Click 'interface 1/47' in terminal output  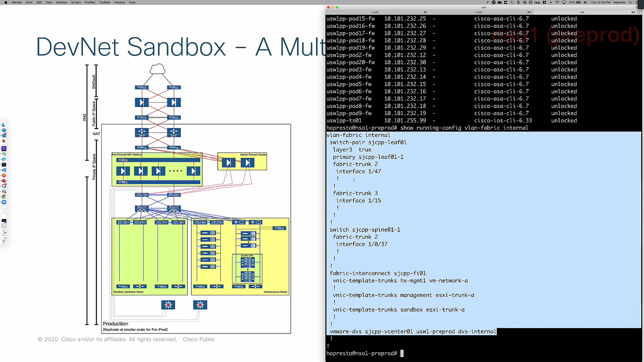[x=358, y=171]
